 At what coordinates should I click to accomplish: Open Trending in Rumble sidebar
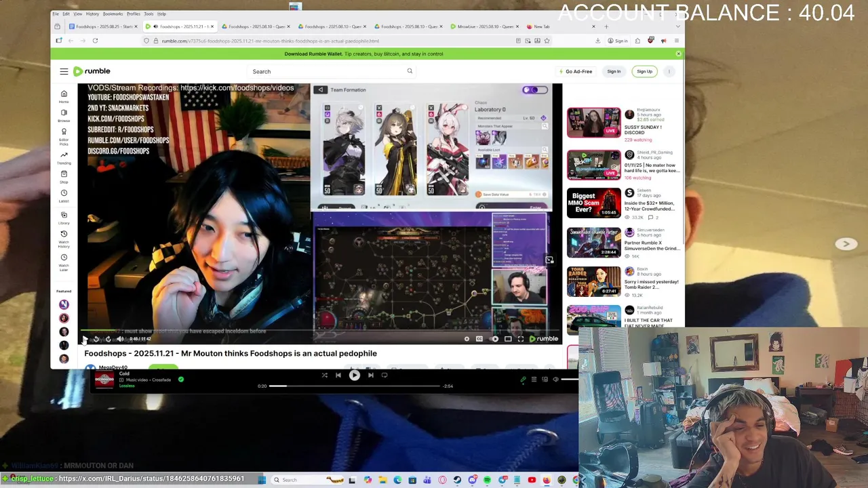coord(64,158)
